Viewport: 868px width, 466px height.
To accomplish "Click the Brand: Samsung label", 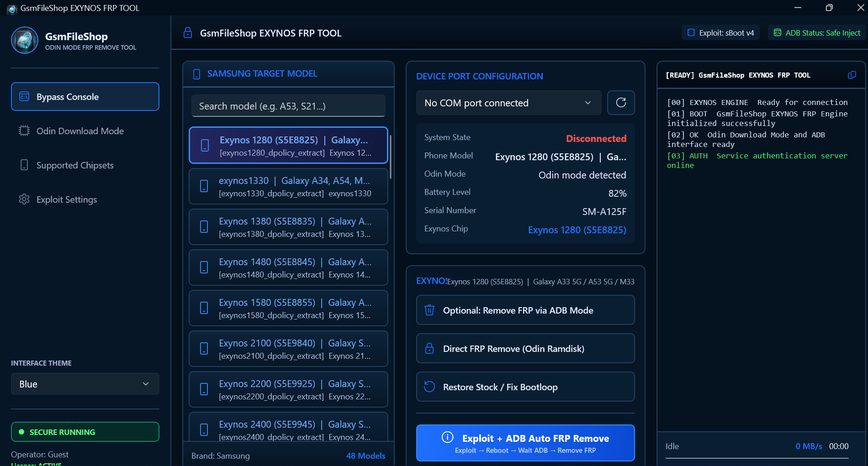I will point(221,456).
